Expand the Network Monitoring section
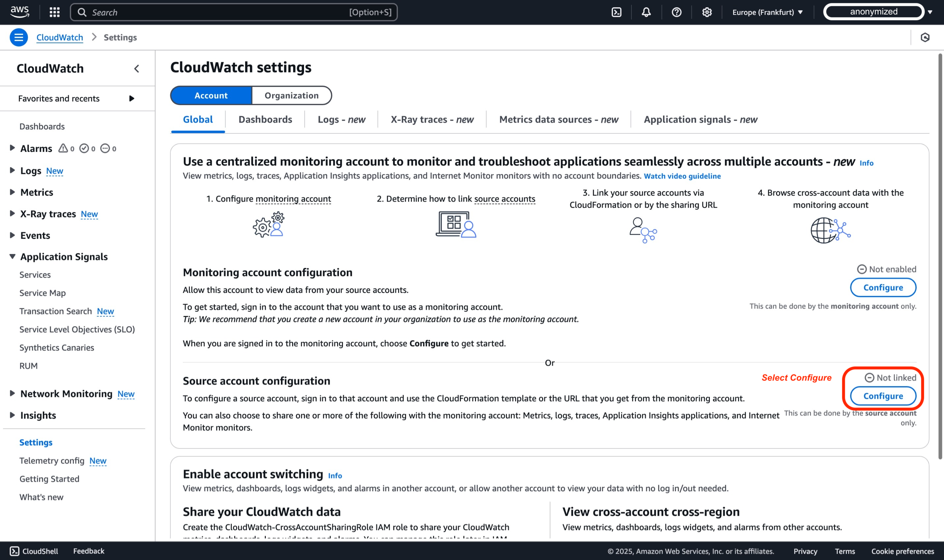944x560 pixels. (x=12, y=393)
